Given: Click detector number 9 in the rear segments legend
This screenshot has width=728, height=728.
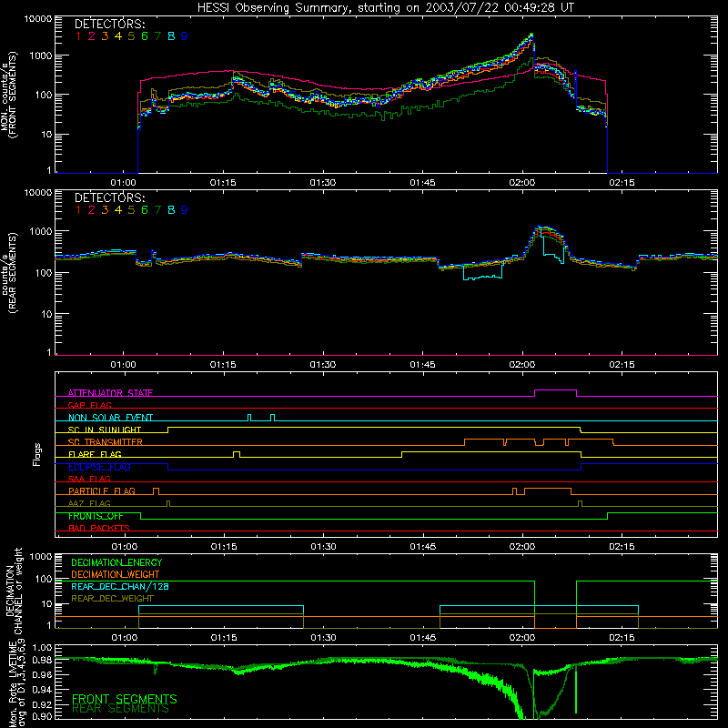Looking at the screenshot, I should [185, 210].
